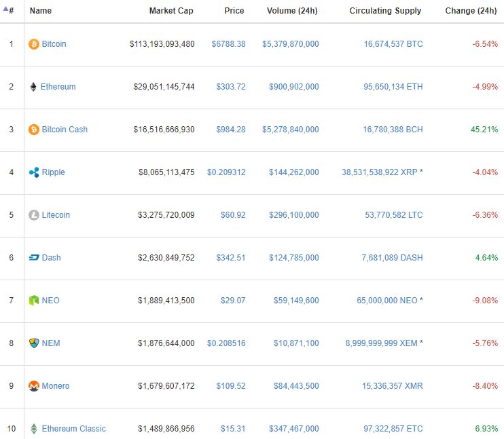Click Bitcoin market cap $113,193,093,480
Screen dimensions: 504x439
(x=162, y=44)
